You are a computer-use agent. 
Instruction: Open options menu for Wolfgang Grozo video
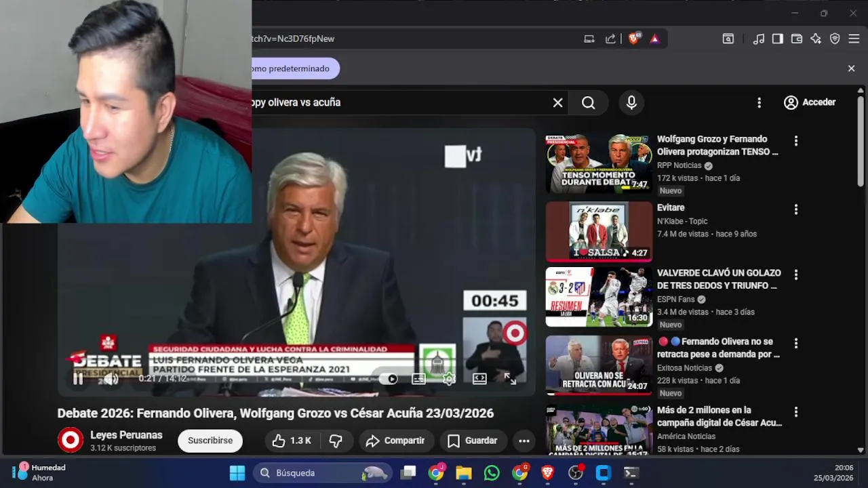point(796,141)
